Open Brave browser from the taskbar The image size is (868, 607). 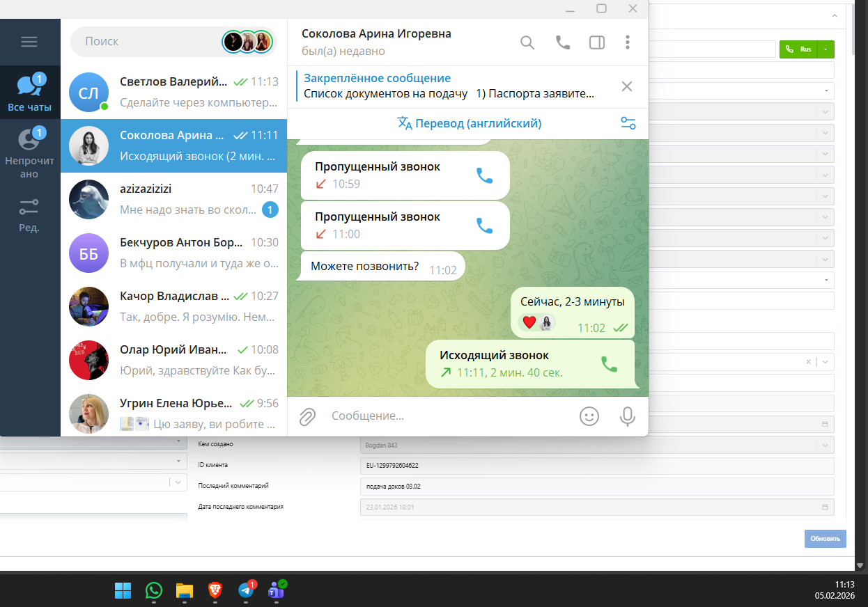pos(215,590)
